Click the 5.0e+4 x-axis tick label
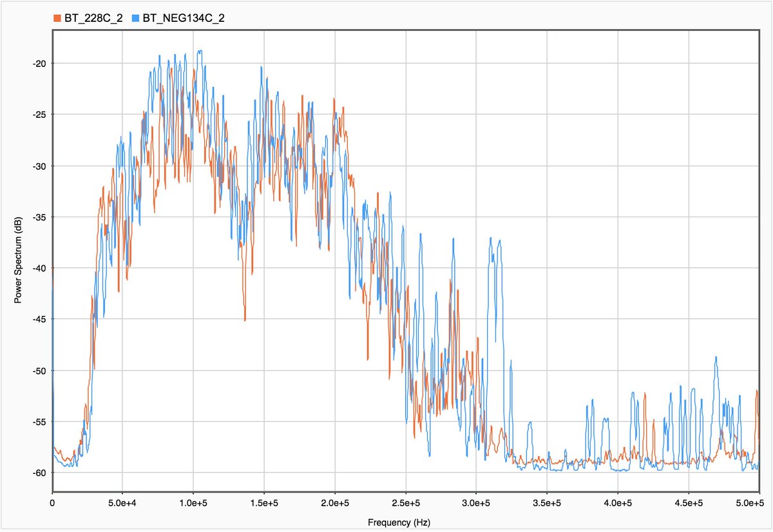The width and height of the screenshot is (773, 532). point(123,502)
